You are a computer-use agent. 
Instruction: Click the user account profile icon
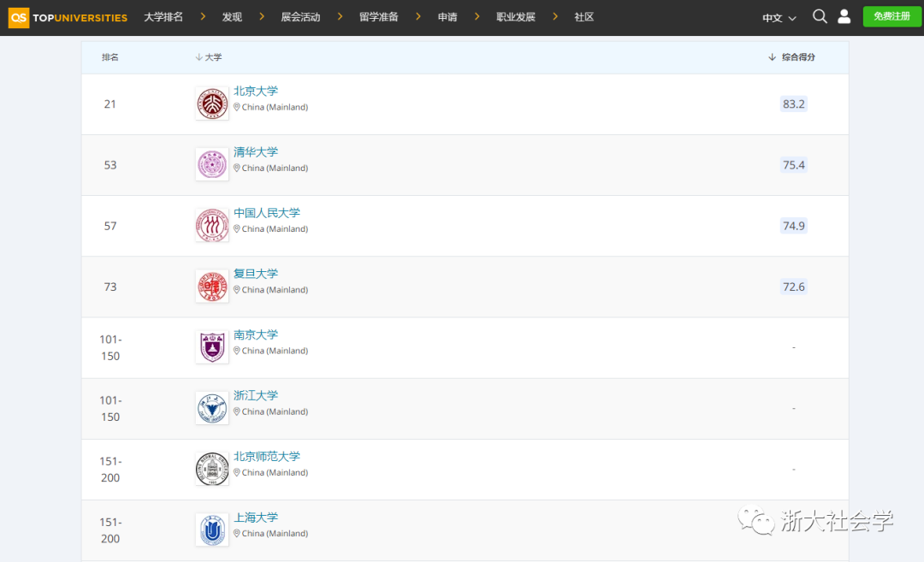[x=844, y=16]
